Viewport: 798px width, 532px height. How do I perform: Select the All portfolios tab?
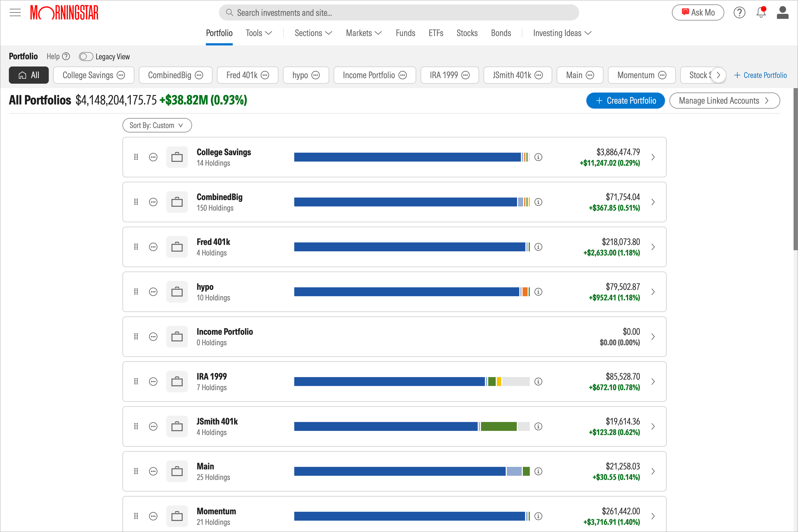(29, 75)
